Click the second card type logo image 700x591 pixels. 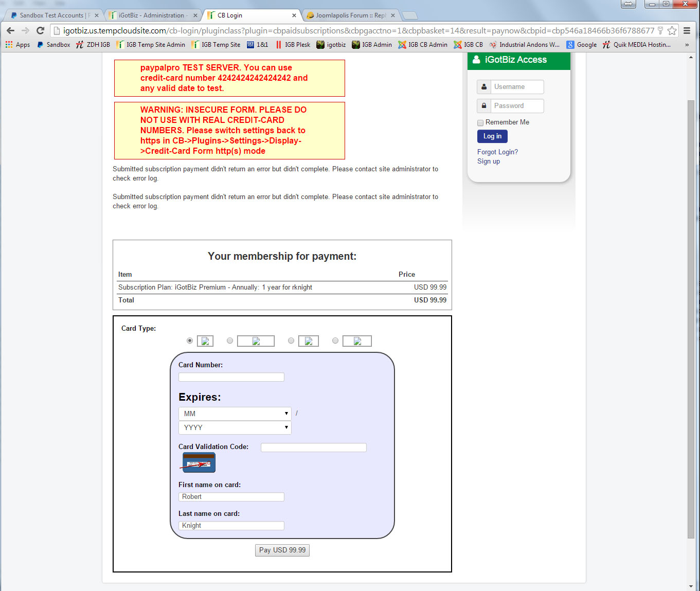(256, 341)
